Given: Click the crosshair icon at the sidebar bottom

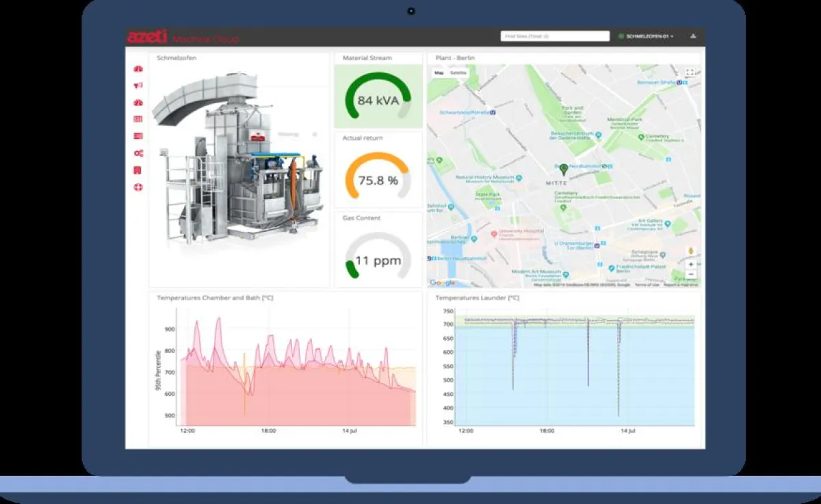Looking at the screenshot, I should coord(138,184).
